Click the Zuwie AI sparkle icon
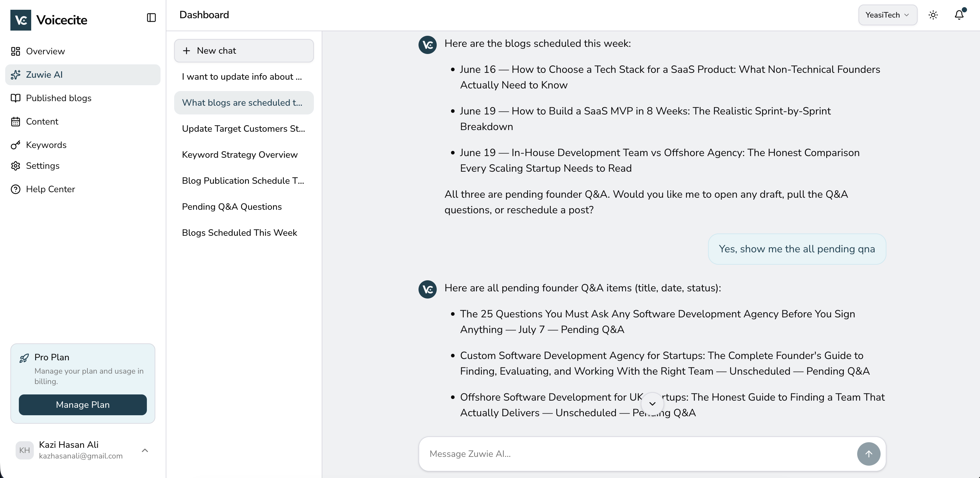 pos(16,74)
